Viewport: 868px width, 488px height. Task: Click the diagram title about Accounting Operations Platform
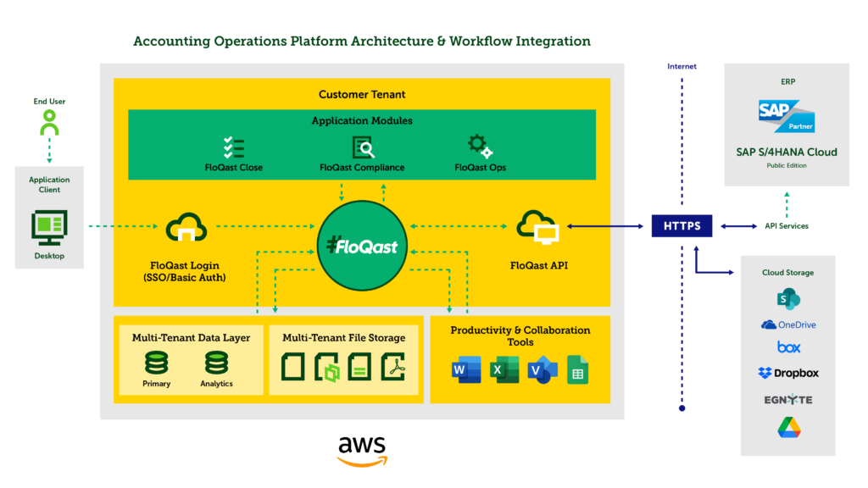click(x=362, y=41)
